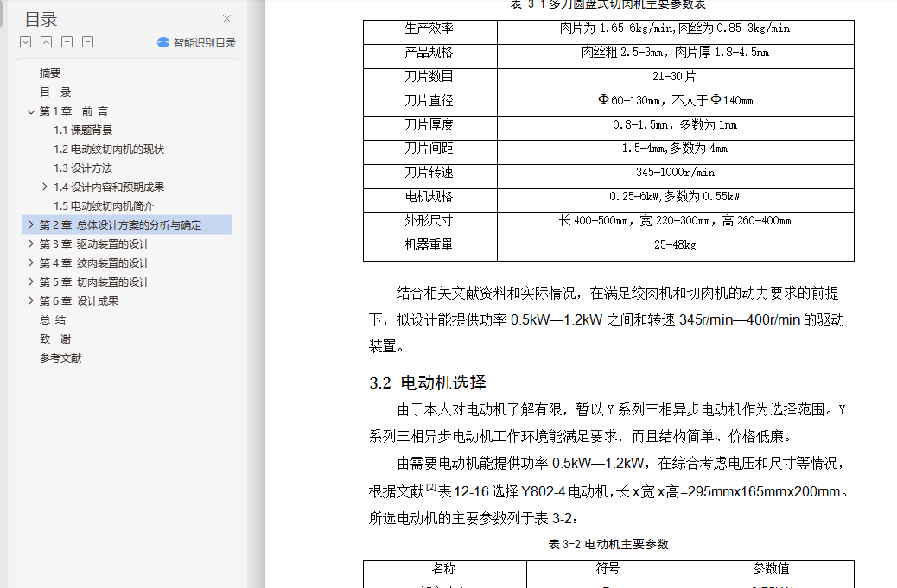Expand the 第2章 总体设计方案 chapter node
This screenshot has width=897, height=588.
31,224
